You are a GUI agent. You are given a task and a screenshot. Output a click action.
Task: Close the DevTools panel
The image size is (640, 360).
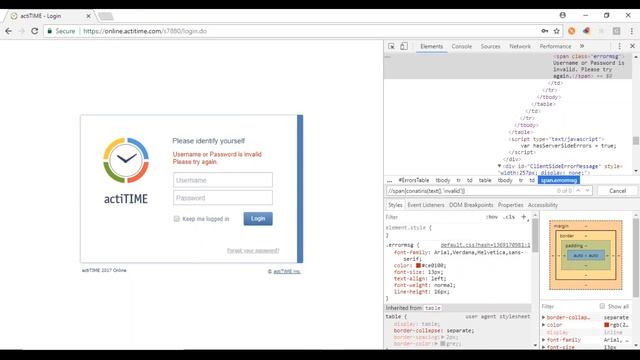coord(632,46)
